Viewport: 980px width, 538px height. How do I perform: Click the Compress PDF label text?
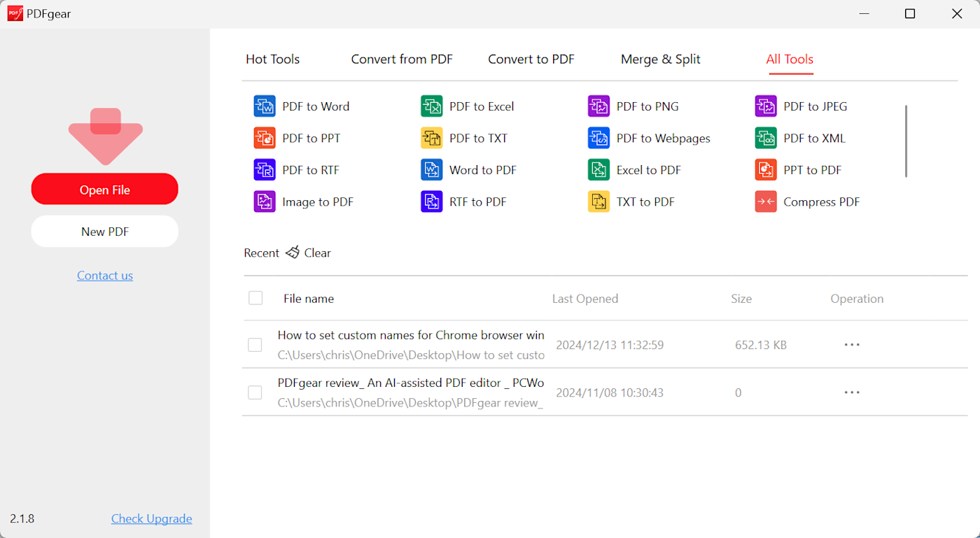822,201
